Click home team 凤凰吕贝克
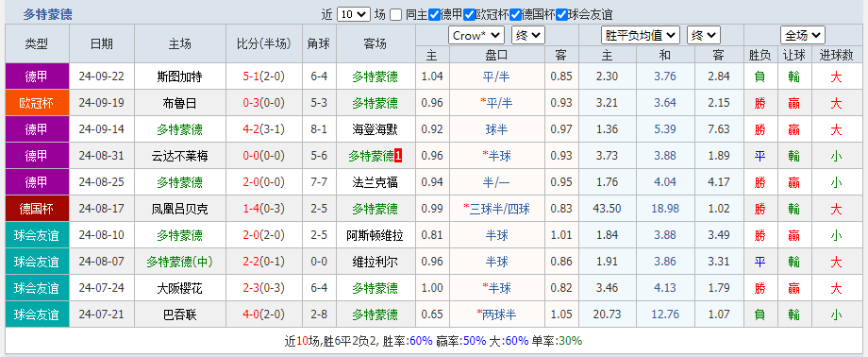The height and width of the screenshot is (357, 868). (179, 209)
